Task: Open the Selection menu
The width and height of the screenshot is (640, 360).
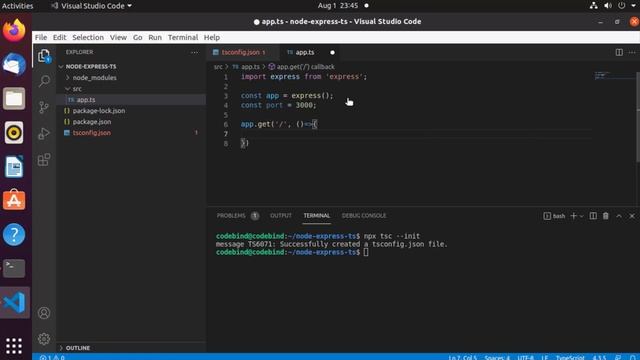Action: [88, 38]
